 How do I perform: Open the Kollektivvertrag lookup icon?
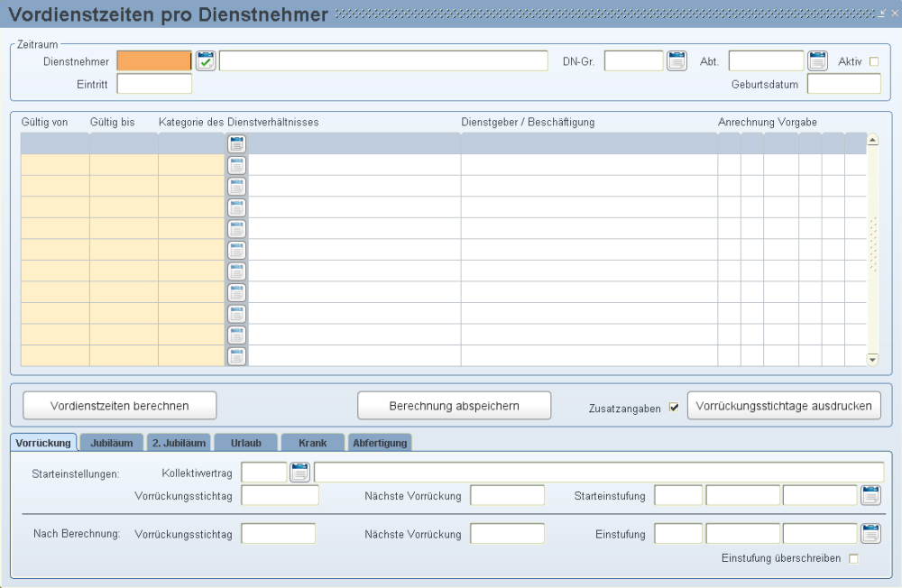pyautogui.click(x=299, y=473)
